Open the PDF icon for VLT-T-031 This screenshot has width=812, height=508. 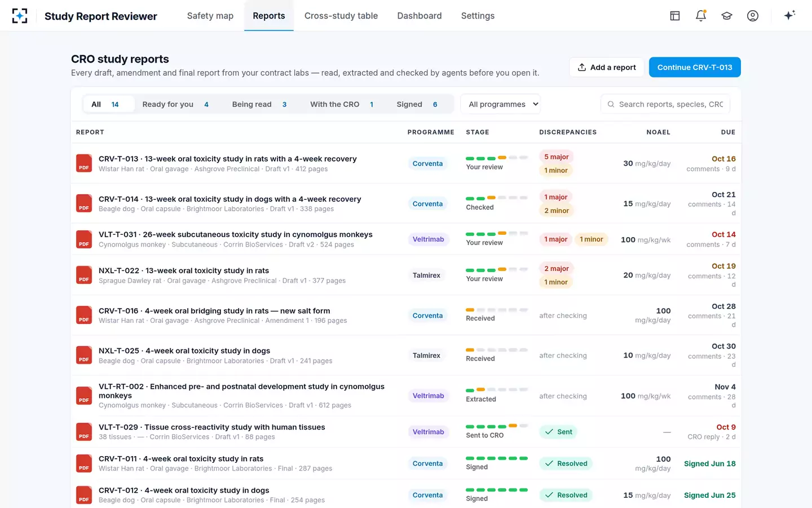tap(84, 239)
